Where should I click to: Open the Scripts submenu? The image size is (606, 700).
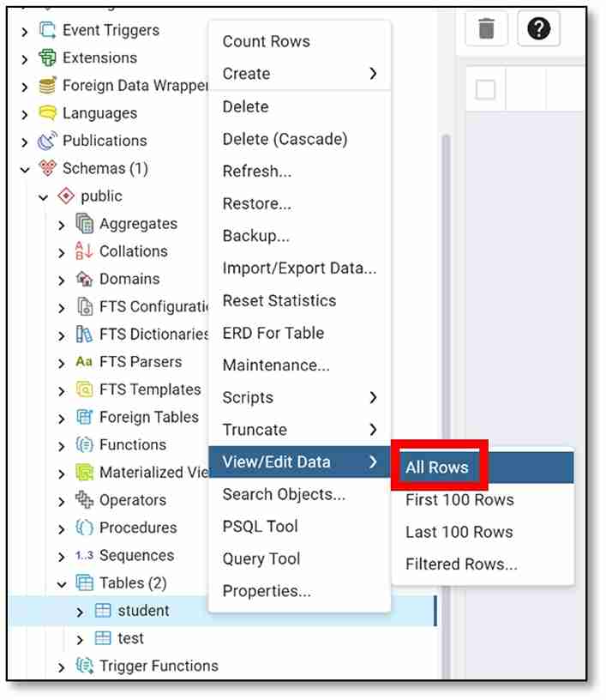point(300,397)
